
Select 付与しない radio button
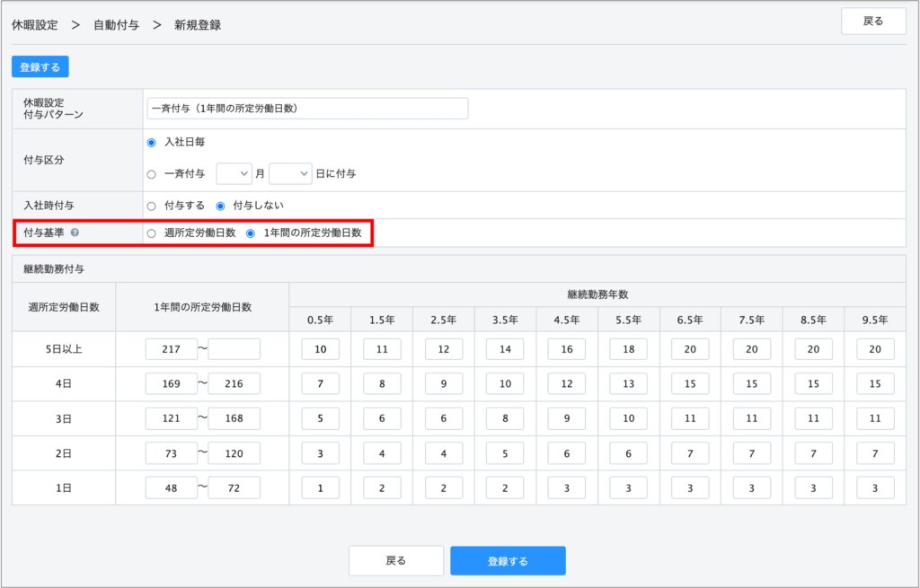[x=220, y=206]
